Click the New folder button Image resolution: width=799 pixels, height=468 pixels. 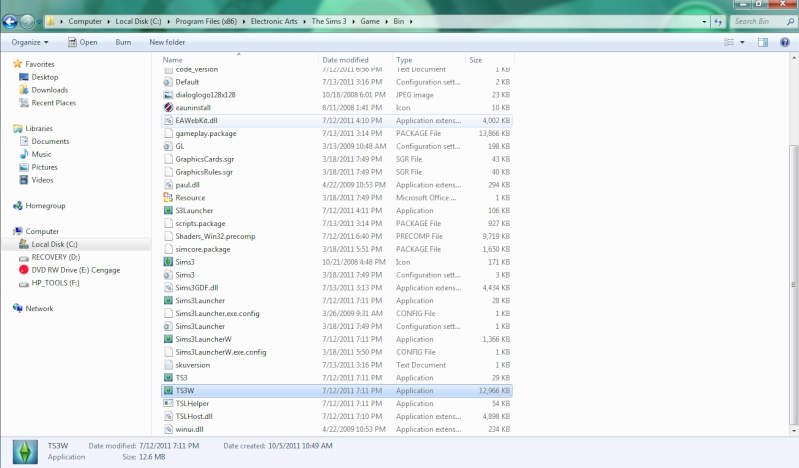pos(167,42)
